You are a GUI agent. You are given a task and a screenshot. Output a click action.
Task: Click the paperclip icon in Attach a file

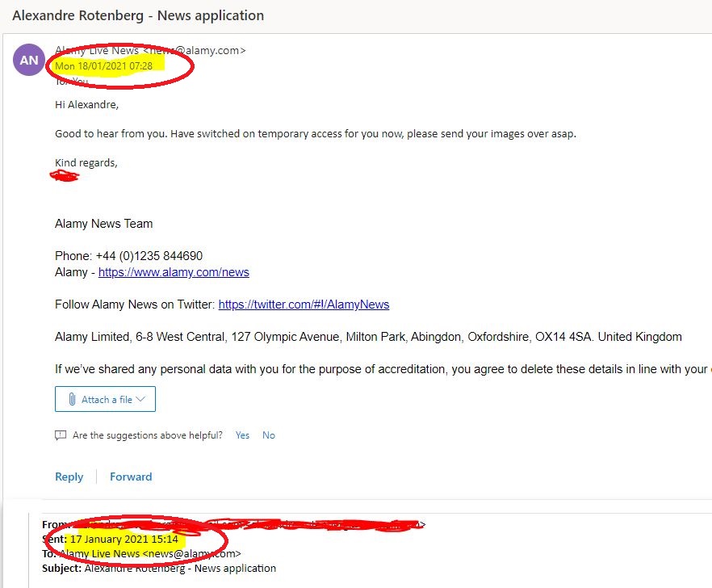pyautogui.click(x=72, y=399)
